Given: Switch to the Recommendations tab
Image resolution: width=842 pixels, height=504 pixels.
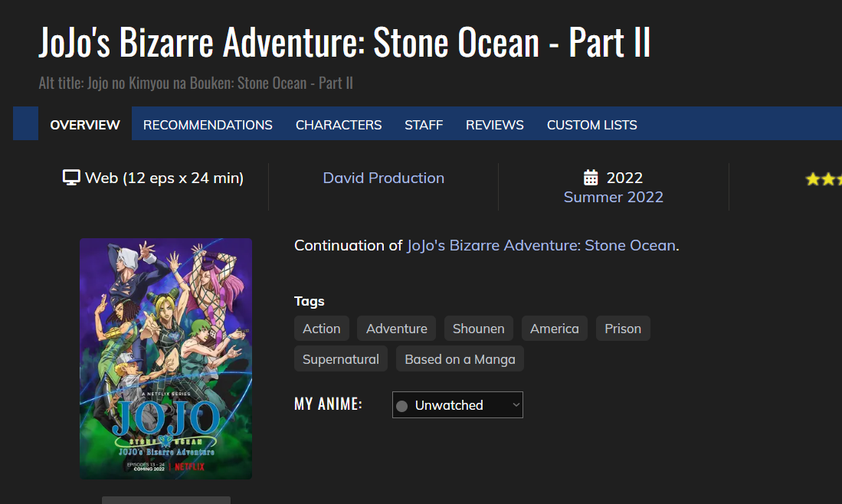Looking at the screenshot, I should point(208,125).
